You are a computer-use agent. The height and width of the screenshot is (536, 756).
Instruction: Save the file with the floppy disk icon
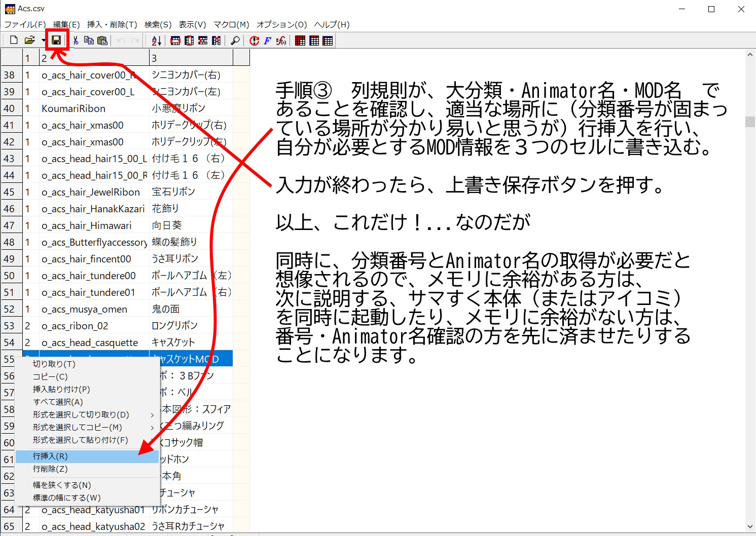(56, 41)
